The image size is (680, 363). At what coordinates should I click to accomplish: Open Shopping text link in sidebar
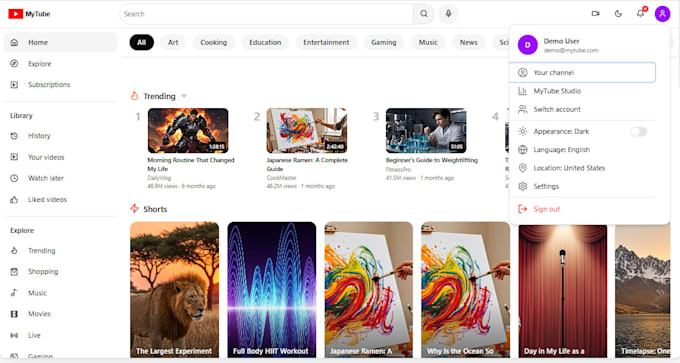[43, 271]
